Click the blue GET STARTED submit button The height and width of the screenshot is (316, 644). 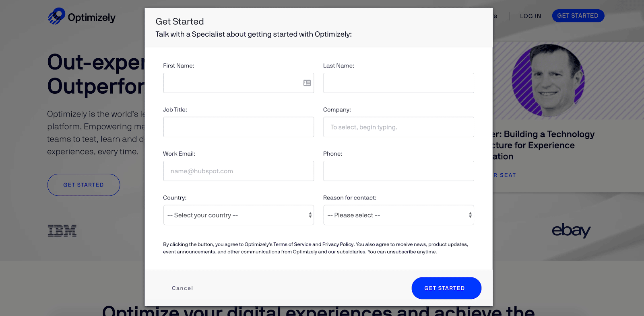pos(446,288)
